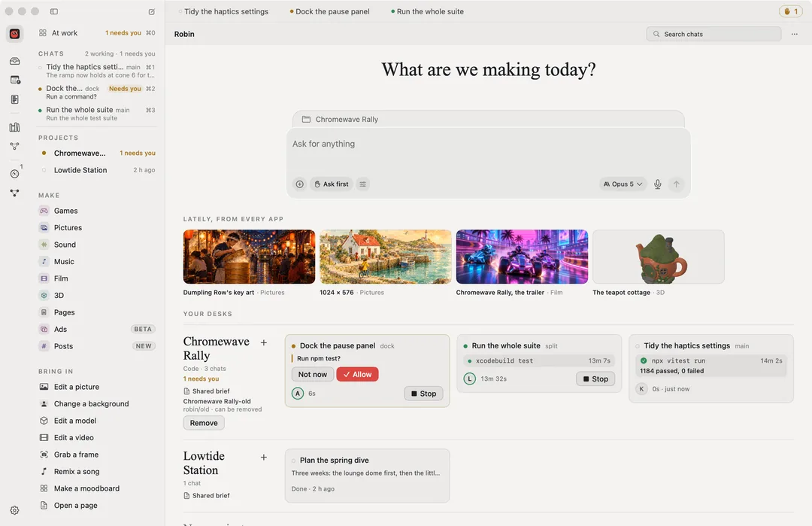Screen dimensions: 812x526
Task: Toggle the Ask first permission mode
Action: [332, 184]
